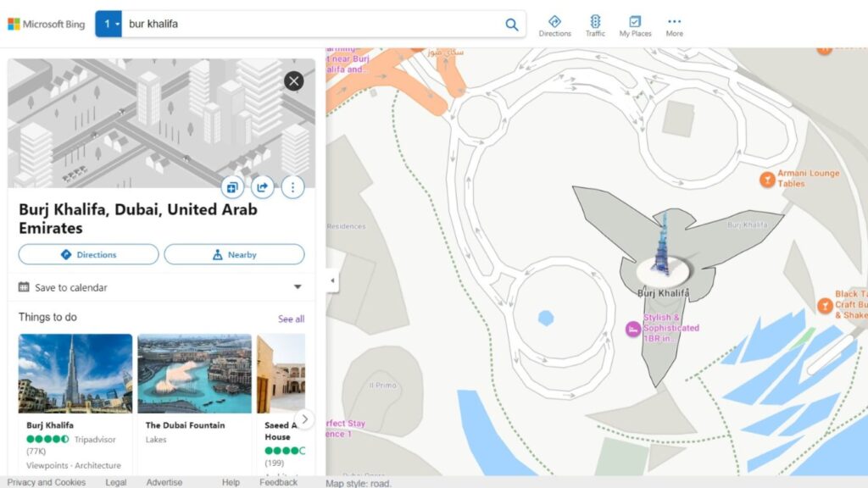Open the More menu in toolbar

674,26
